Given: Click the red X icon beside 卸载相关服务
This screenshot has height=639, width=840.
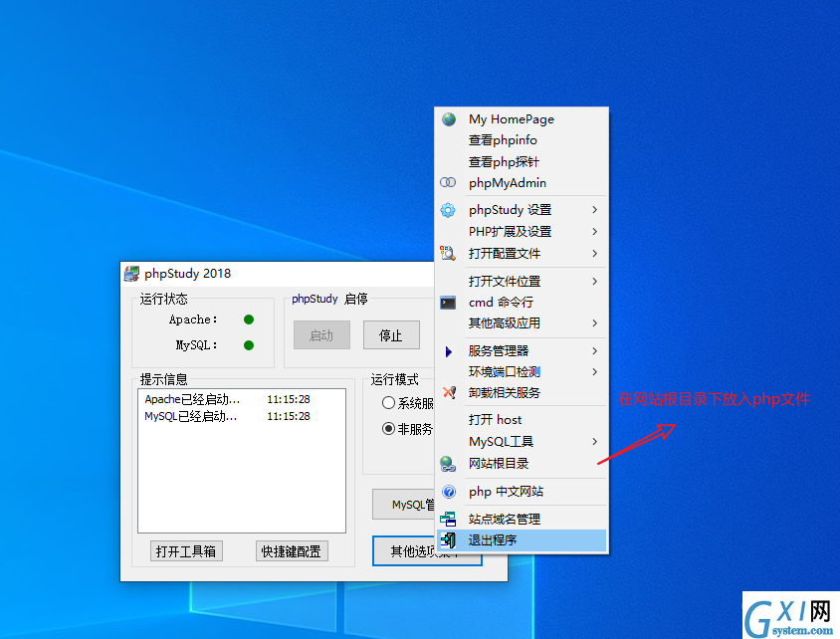Looking at the screenshot, I should tap(450, 392).
